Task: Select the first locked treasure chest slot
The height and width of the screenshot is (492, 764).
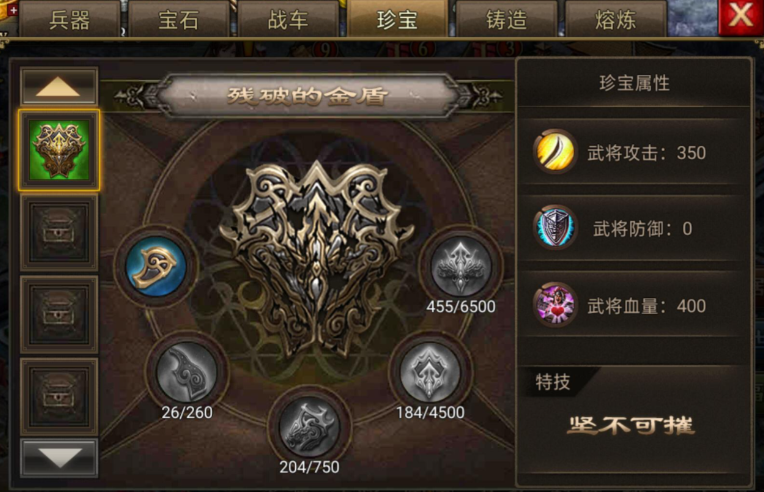Action: click(59, 233)
